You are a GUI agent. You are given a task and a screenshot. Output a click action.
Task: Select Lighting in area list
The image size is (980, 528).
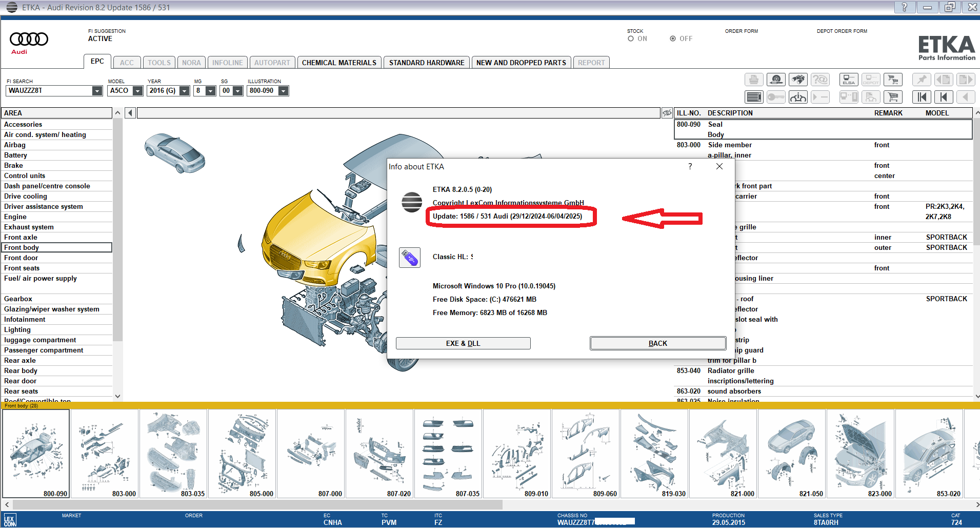coord(57,329)
